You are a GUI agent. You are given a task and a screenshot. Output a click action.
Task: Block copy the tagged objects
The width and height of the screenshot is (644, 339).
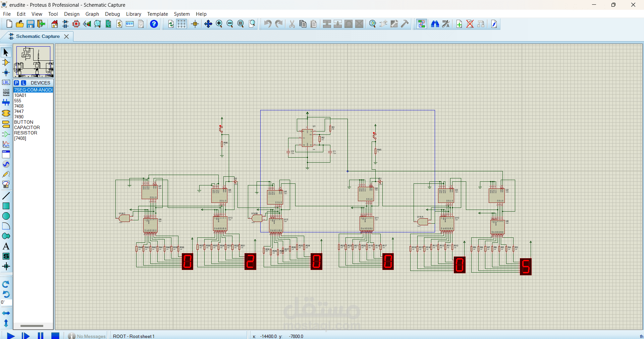click(327, 24)
